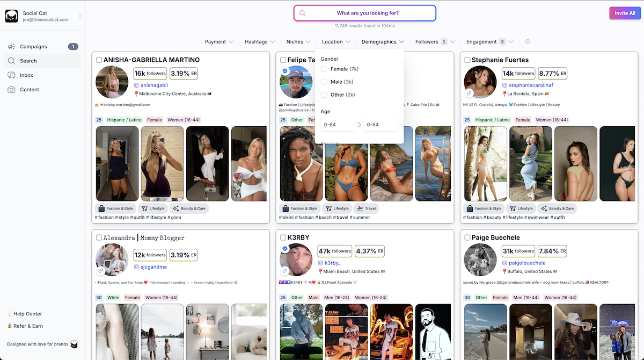Viewport: 644px width, 360px height.
Task: Open k3rby_ profile link
Action: coord(333,263)
